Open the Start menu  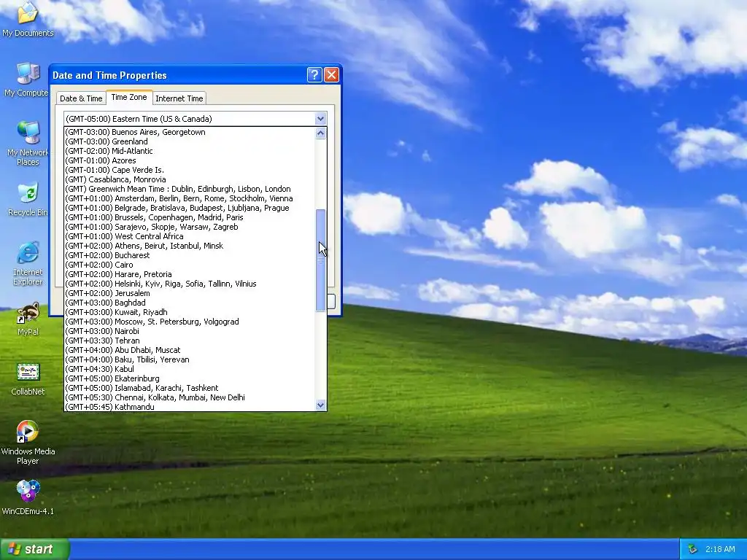pos(35,549)
